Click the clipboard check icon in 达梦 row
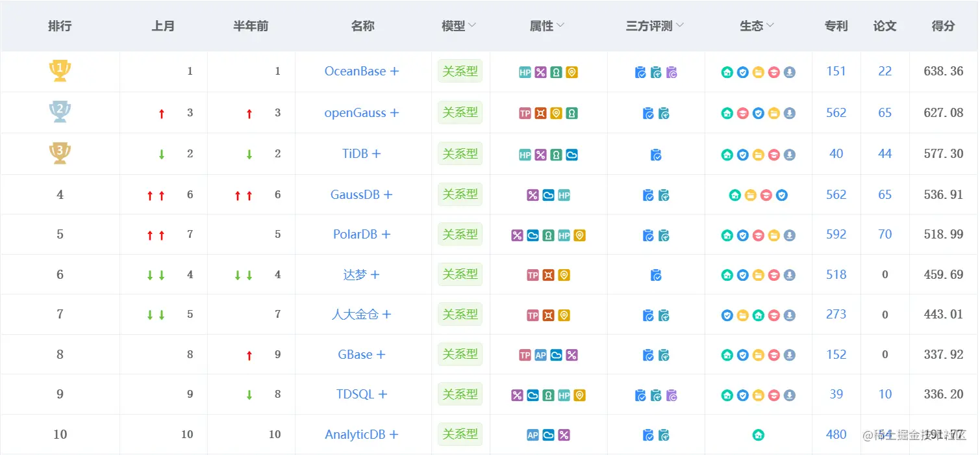The image size is (980, 455). click(x=656, y=276)
